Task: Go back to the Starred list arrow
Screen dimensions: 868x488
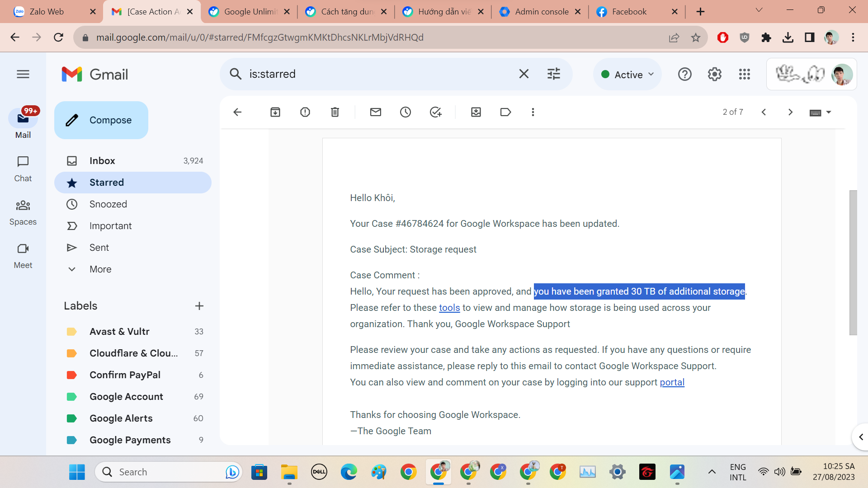Action: 237,112
